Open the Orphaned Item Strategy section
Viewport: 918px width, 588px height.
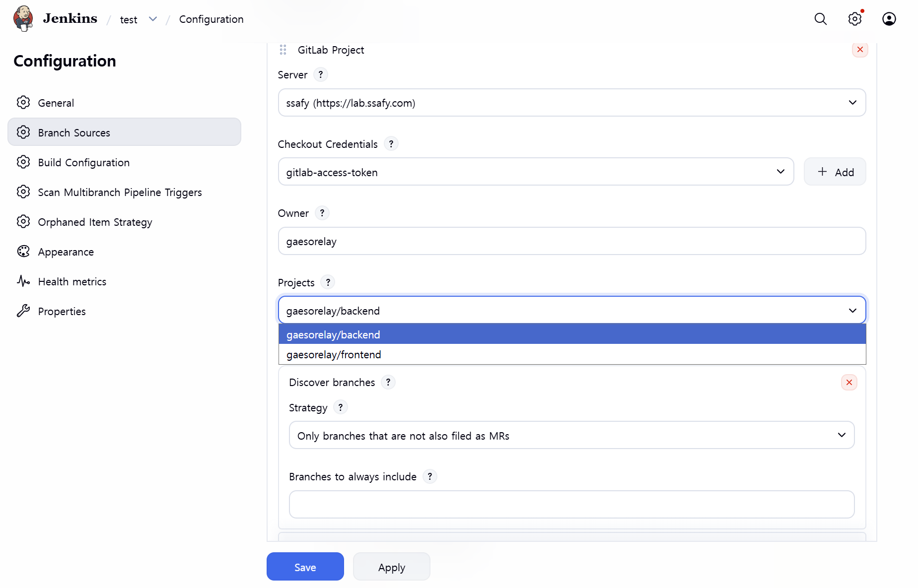pos(95,222)
